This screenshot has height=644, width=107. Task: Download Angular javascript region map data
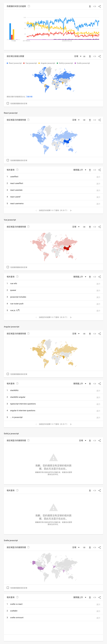(x=90, y=334)
